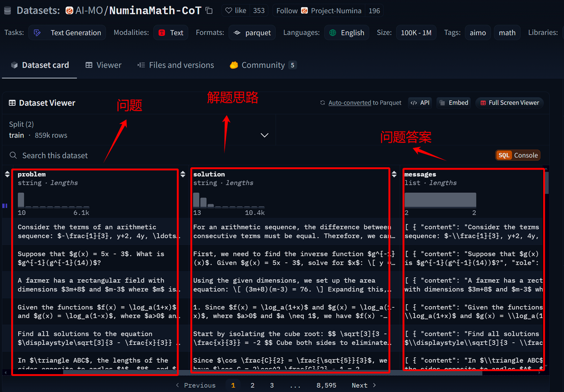Viewport: 564px width, 392px height.
Task: Open the Files and versions tab
Action: tap(176, 65)
